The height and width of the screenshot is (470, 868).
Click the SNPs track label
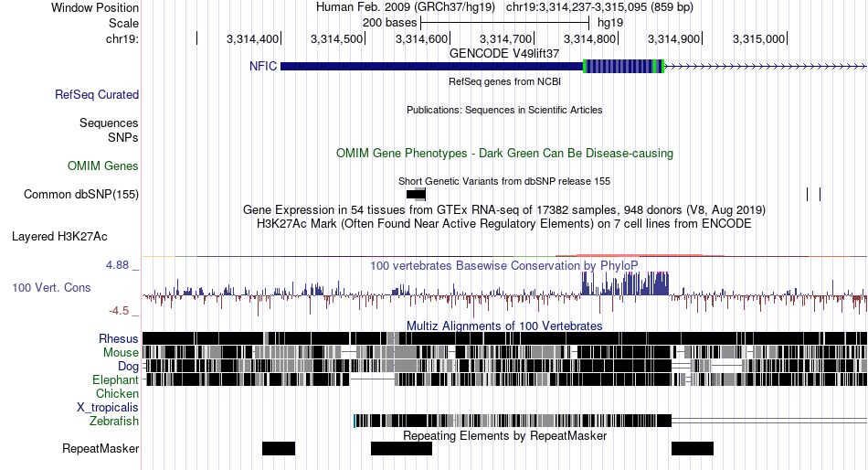coord(123,137)
